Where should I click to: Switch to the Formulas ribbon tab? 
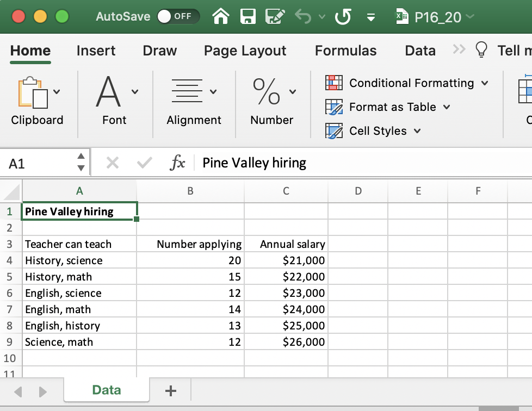pos(345,51)
